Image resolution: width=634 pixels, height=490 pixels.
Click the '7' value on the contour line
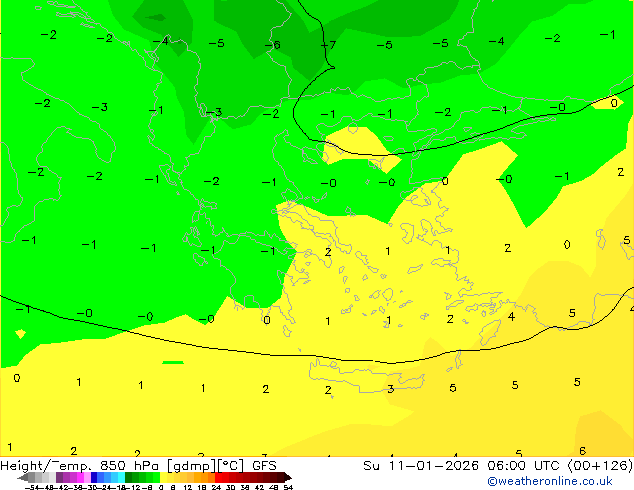328,44
